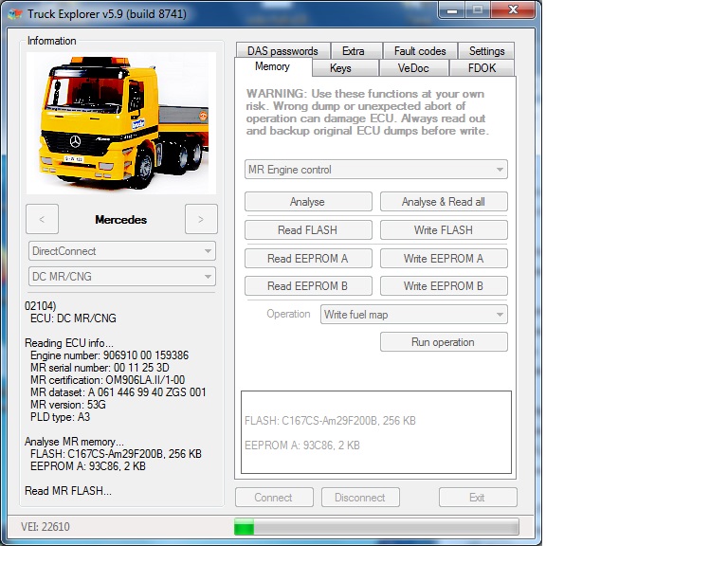
Task: Click Read EEPROM A button
Action: pos(308,259)
